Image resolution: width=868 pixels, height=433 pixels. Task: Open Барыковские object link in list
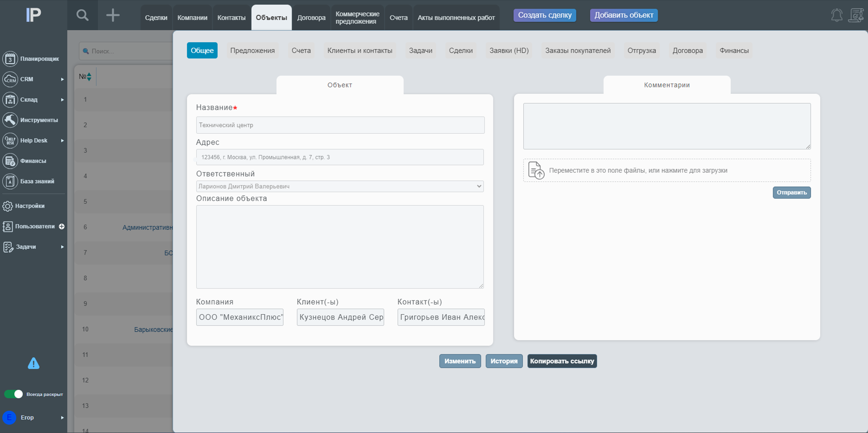coord(153,329)
